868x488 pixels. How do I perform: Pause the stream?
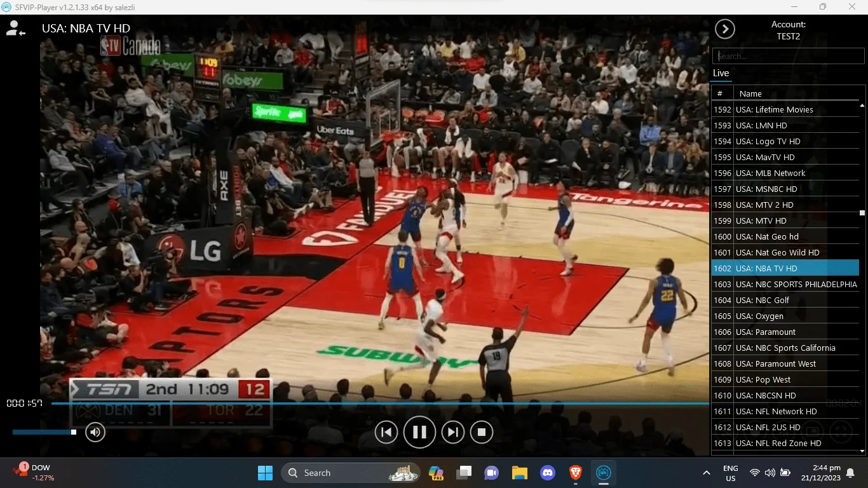click(x=419, y=433)
